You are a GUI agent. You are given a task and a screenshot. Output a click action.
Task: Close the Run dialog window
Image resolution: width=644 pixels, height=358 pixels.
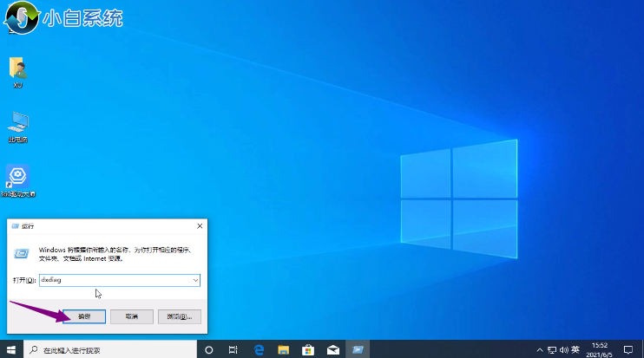200,226
